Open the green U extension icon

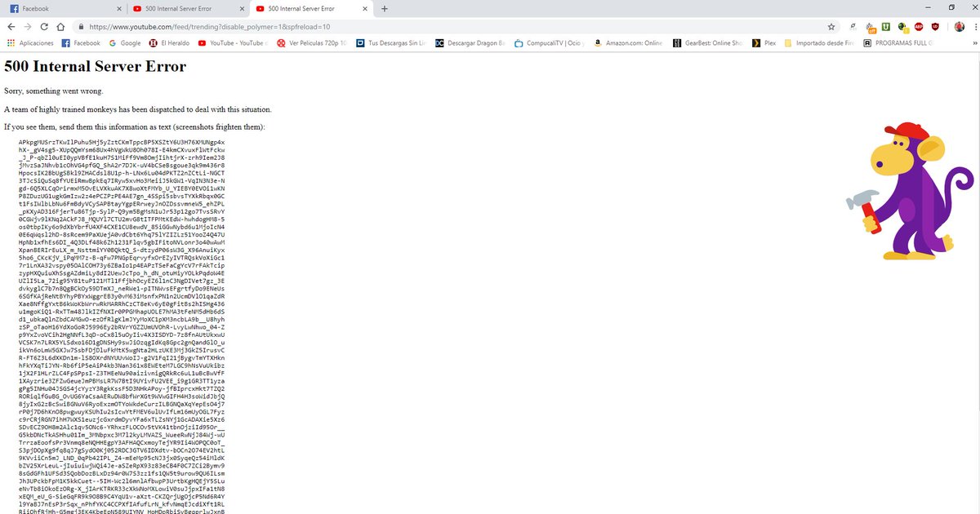[886, 27]
